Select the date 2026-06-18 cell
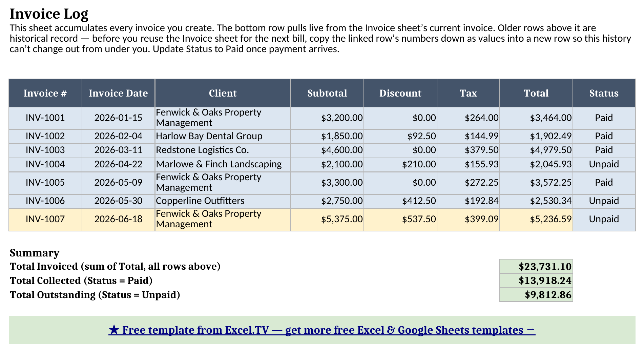Viewport: 644px width, 352px height. [118, 219]
